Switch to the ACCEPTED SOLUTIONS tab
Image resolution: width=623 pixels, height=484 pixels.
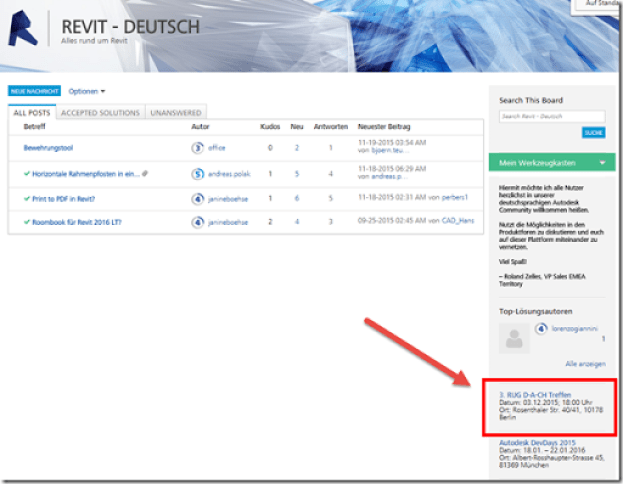click(x=101, y=113)
